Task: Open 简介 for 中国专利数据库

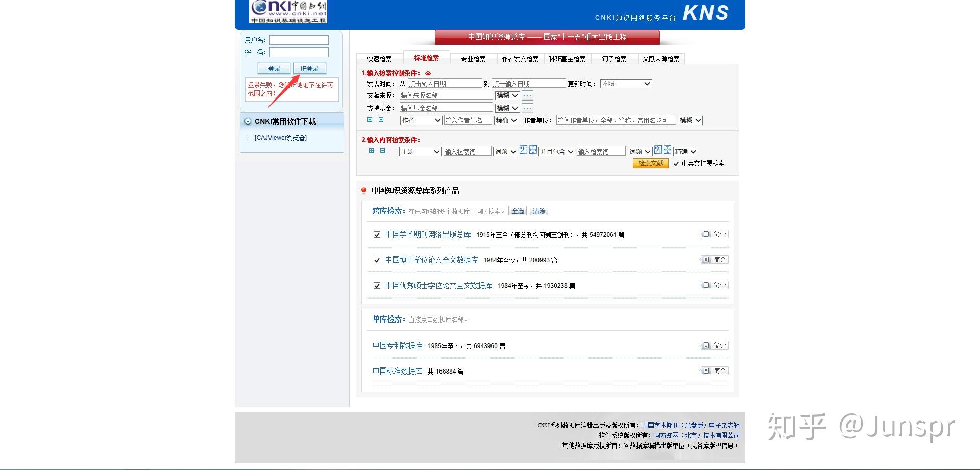Action: (715, 345)
